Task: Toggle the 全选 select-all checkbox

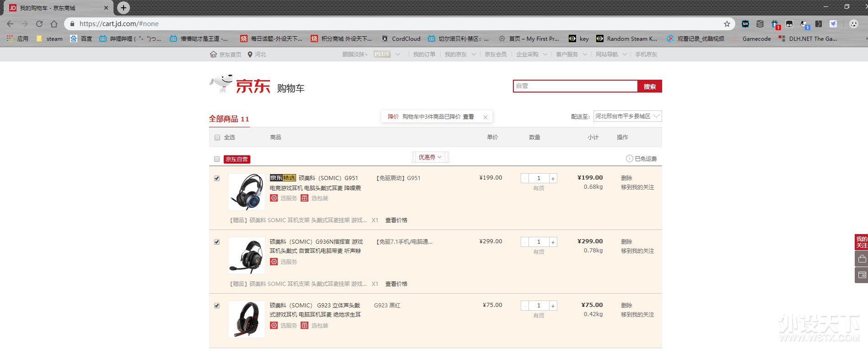Action: click(x=217, y=137)
